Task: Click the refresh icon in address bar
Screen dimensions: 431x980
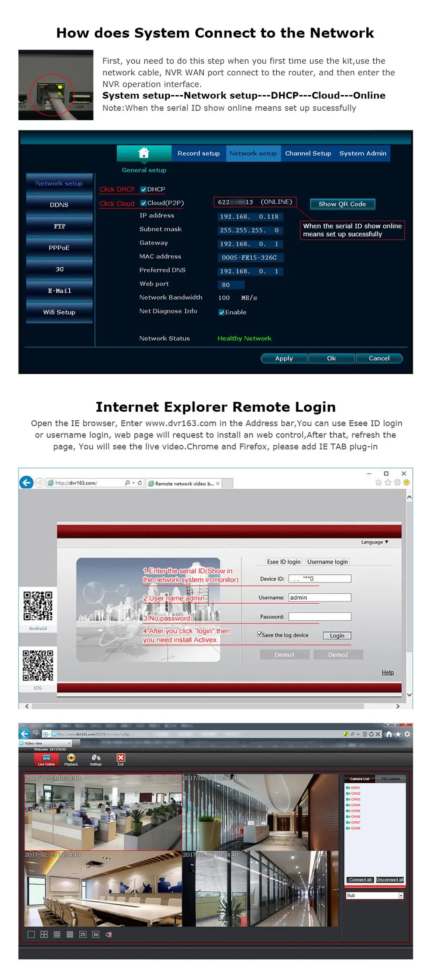Action: pos(140,483)
